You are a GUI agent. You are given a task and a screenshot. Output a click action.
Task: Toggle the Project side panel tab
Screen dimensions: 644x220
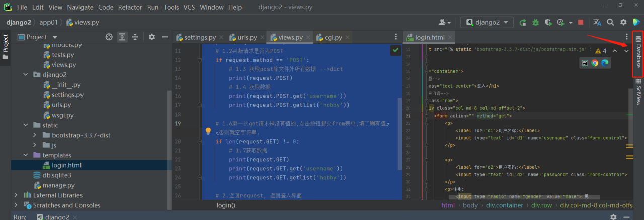[6, 46]
